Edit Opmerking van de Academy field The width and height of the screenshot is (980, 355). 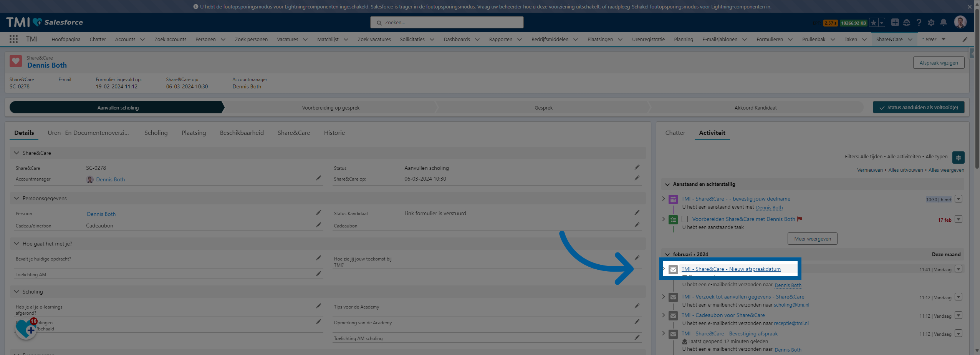click(x=637, y=322)
